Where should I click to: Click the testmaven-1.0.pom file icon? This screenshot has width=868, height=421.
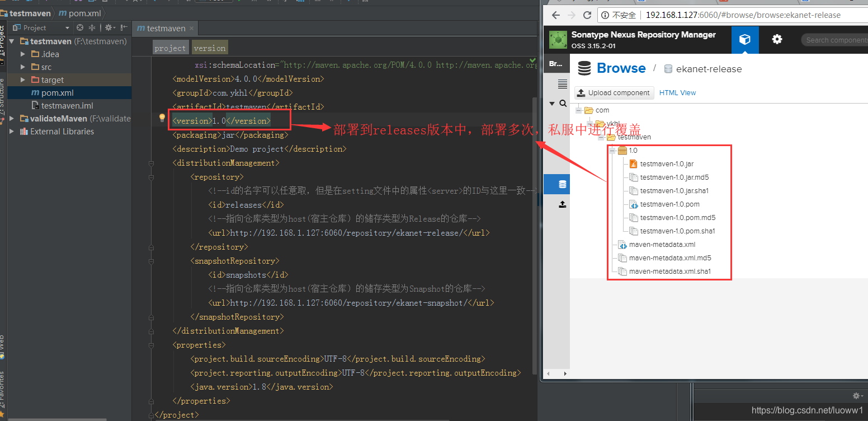click(633, 204)
